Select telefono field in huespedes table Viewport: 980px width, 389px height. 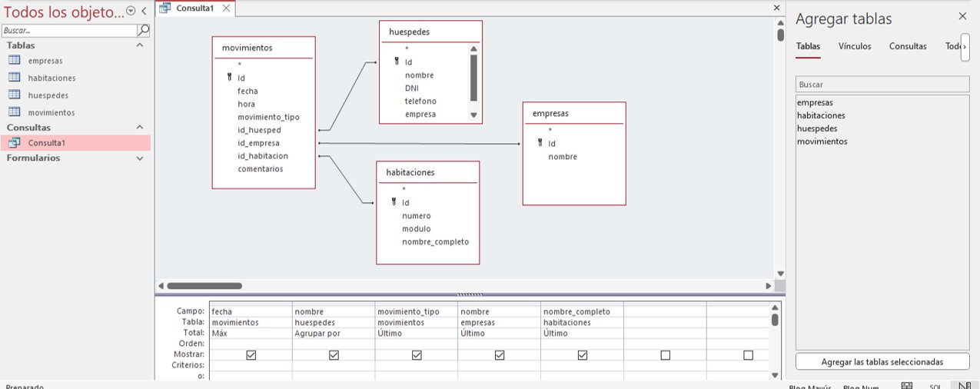pyautogui.click(x=420, y=101)
